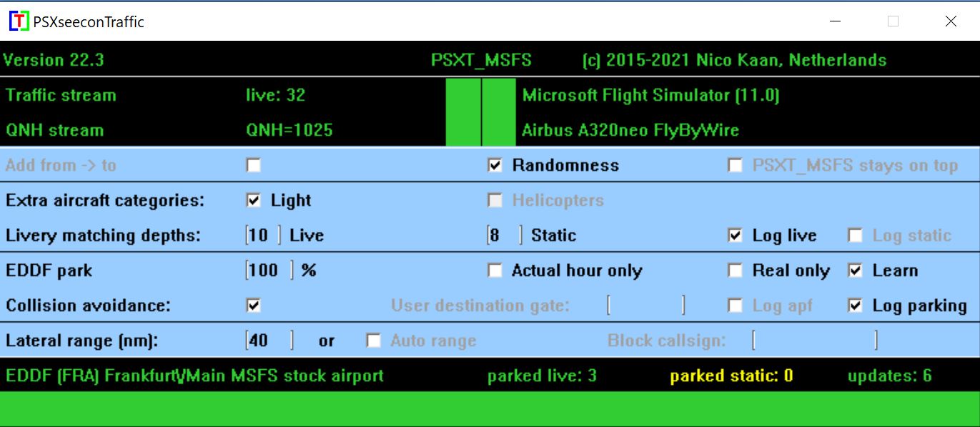Viewport: 980px width, 427px height.
Task: Click the Live livery matching depth field
Action: pyautogui.click(x=263, y=235)
